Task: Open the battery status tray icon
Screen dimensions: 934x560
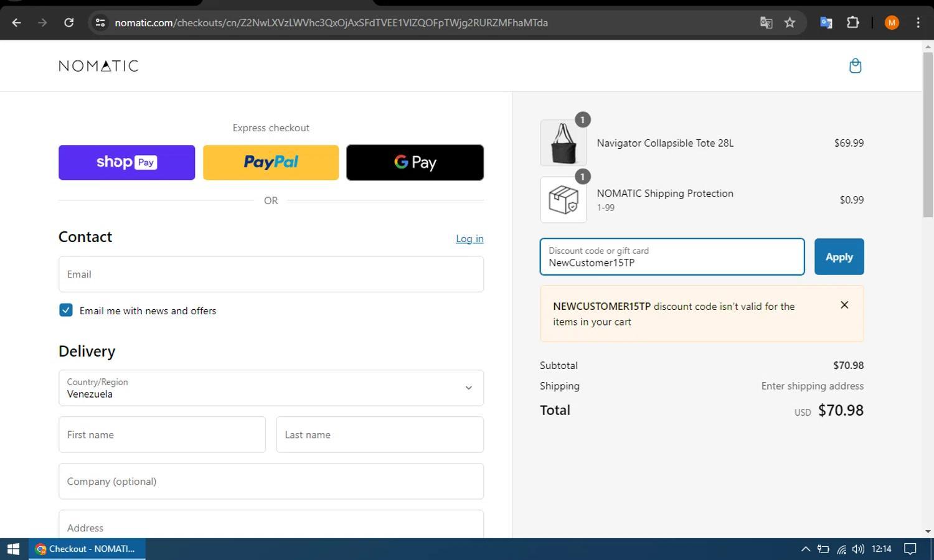Action: coord(823,549)
